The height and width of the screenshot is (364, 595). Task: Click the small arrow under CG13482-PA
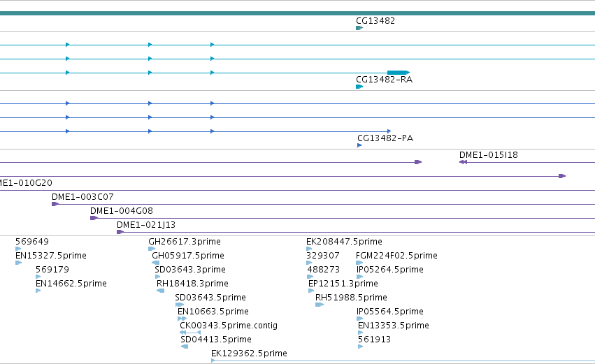(x=359, y=145)
